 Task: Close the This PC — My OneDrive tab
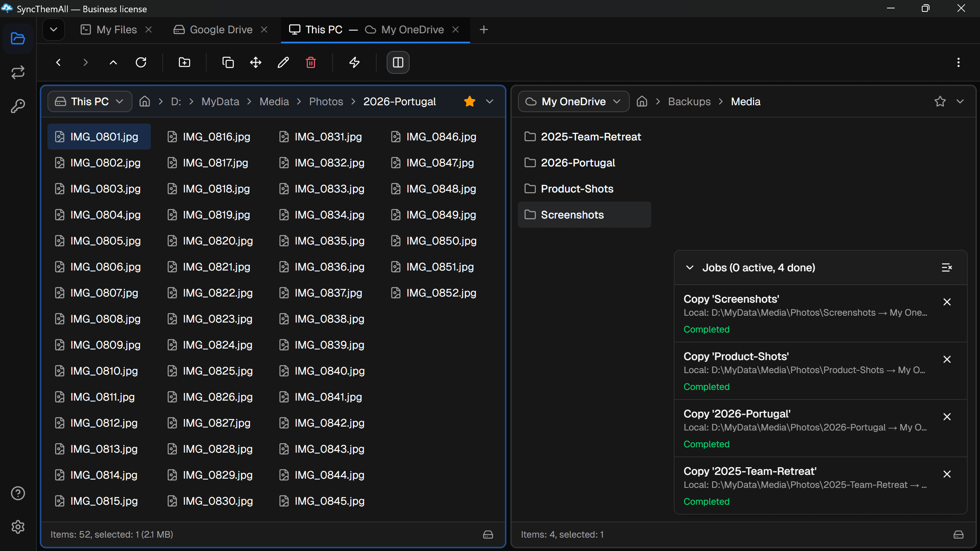[456, 29]
